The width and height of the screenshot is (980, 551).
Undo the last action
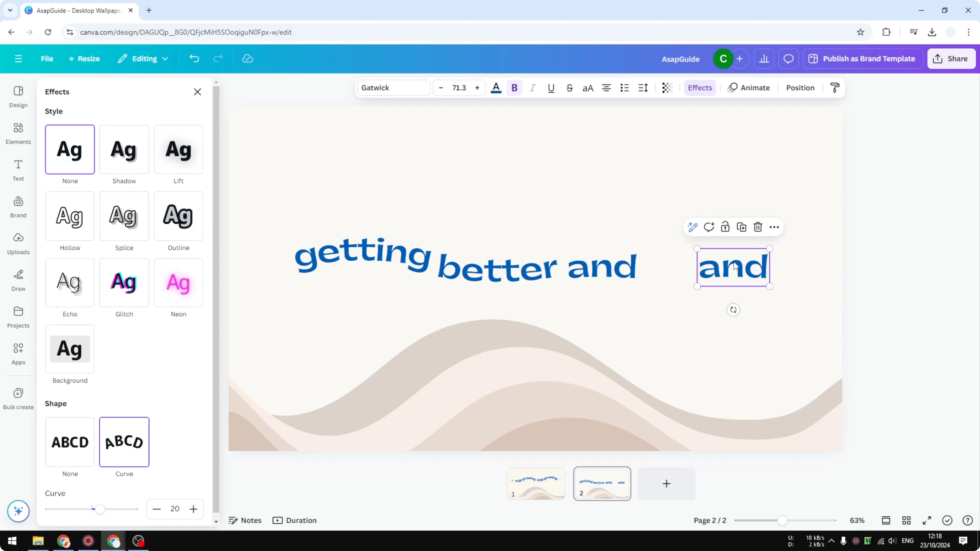(x=194, y=58)
